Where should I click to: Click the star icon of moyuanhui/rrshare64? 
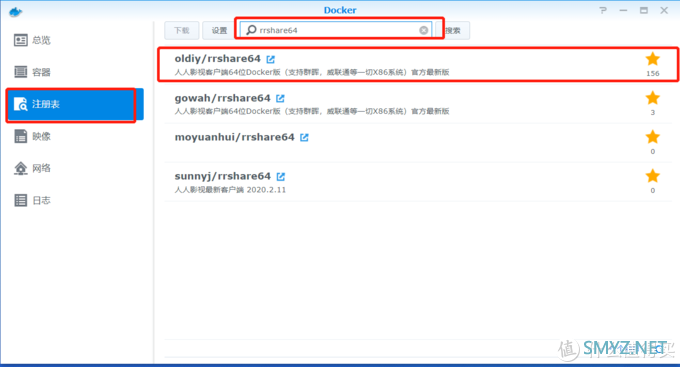pos(653,137)
